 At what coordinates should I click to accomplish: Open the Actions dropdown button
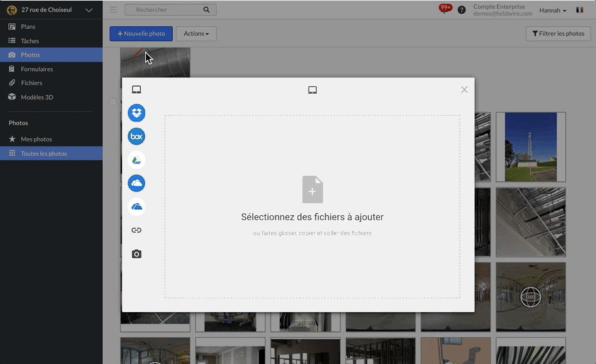coord(196,33)
